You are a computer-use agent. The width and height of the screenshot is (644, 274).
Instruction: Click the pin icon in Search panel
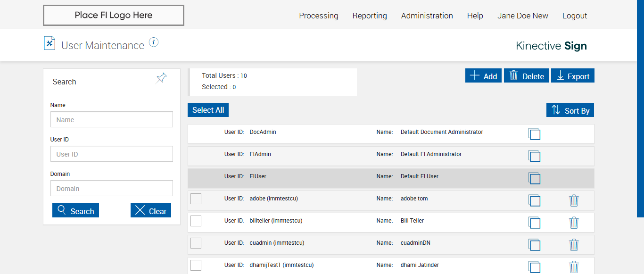click(x=162, y=78)
